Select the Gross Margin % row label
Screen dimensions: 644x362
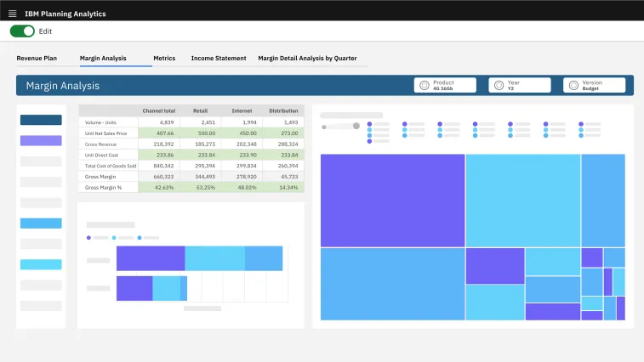coord(103,187)
